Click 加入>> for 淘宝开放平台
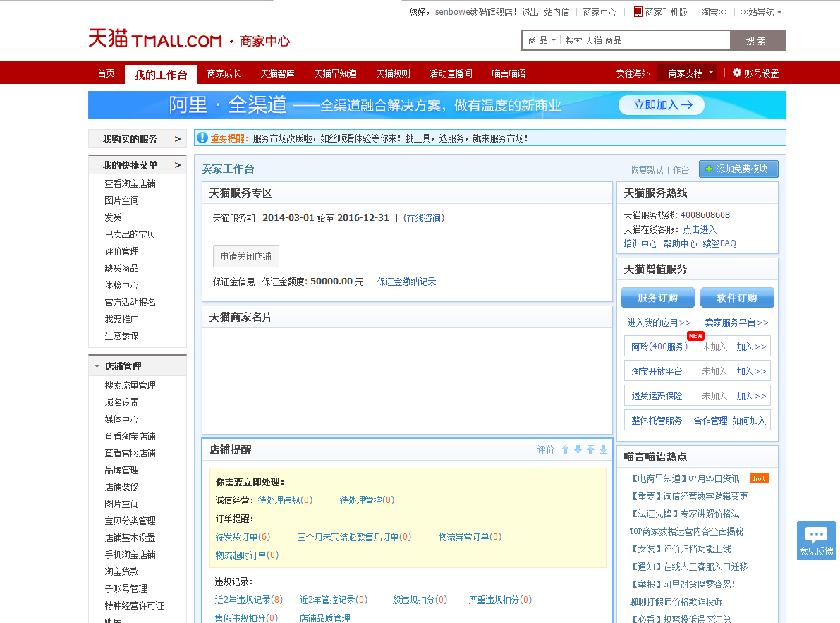 coord(751,371)
